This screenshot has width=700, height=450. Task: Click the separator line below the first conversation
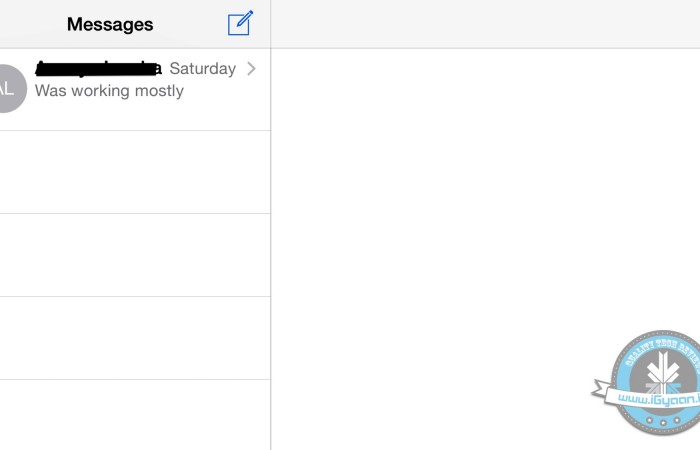pos(135,130)
